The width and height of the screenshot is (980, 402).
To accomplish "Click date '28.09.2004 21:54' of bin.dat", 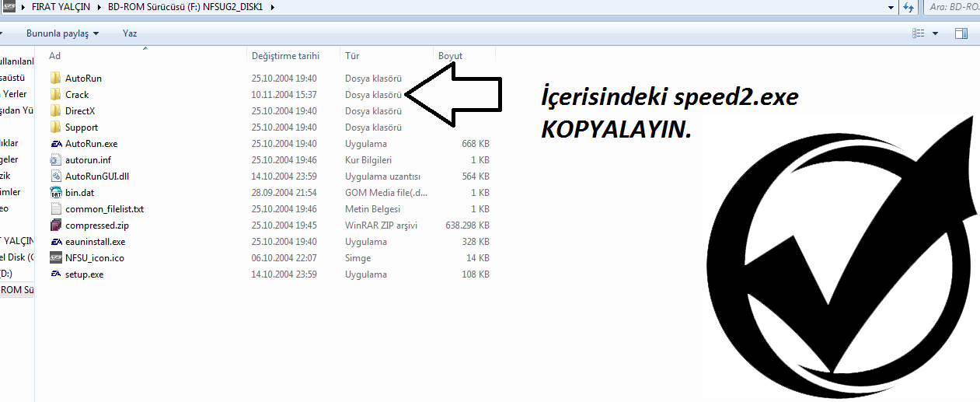I will pyautogui.click(x=284, y=192).
